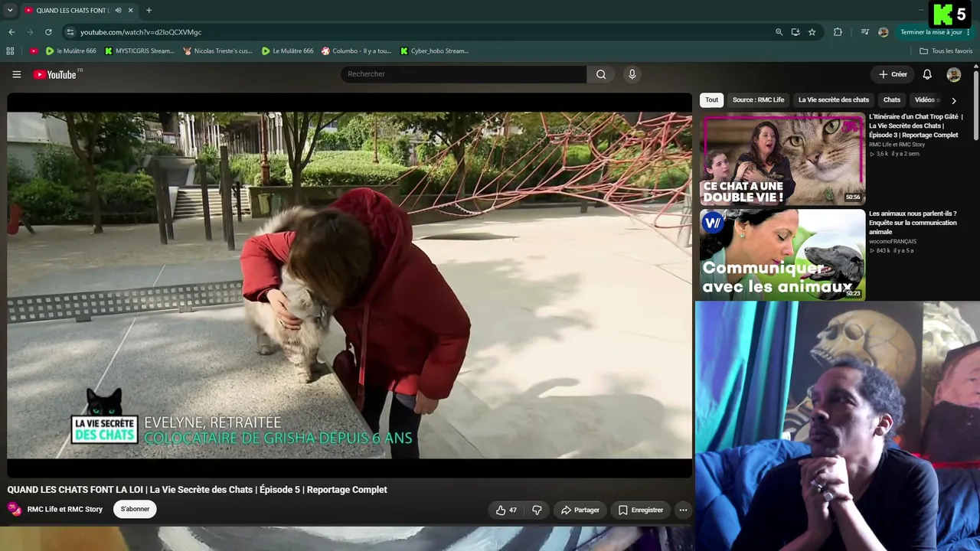Click the page vertical scrollbar
This screenshot has width=980, height=551.
coord(976,107)
